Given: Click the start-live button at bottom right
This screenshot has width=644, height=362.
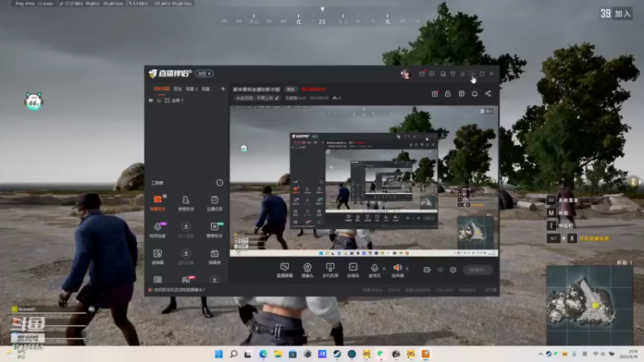Looking at the screenshot, I should click(x=477, y=269).
